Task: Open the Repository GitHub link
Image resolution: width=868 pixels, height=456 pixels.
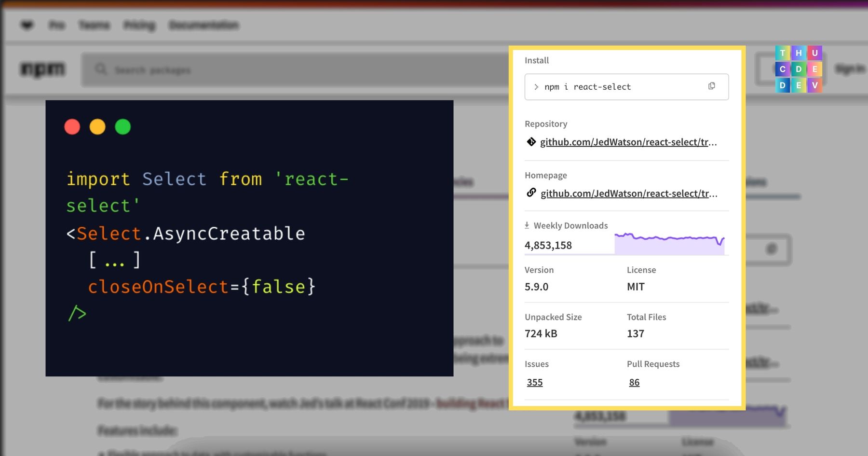Action: point(628,142)
